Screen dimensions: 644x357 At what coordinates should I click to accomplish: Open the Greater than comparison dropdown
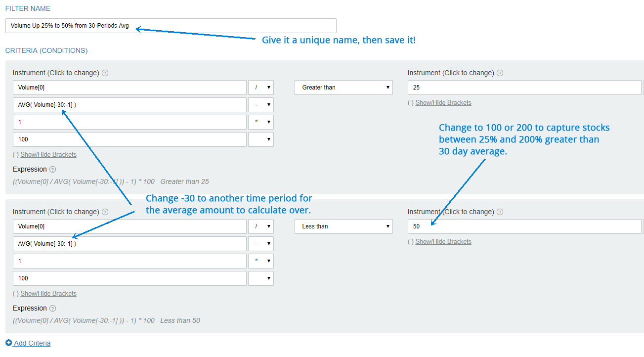click(x=343, y=88)
